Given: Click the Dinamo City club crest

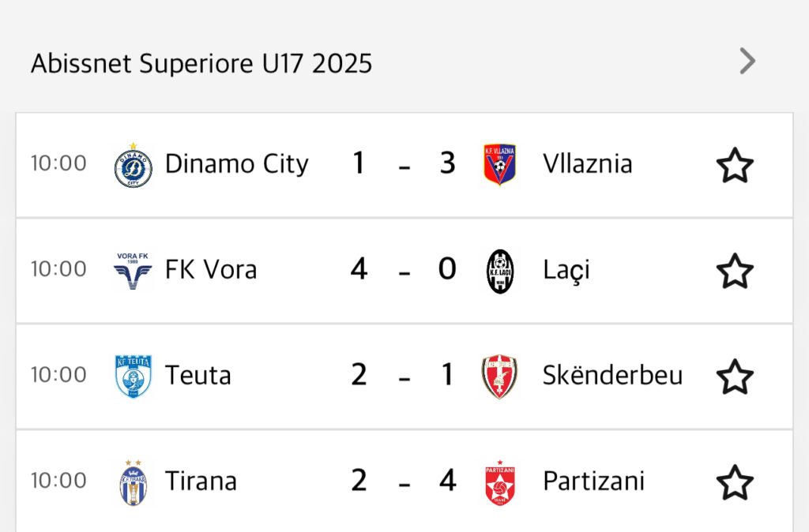Looking at the screenshot, I should pyautogui.click(x=134, y=165).
